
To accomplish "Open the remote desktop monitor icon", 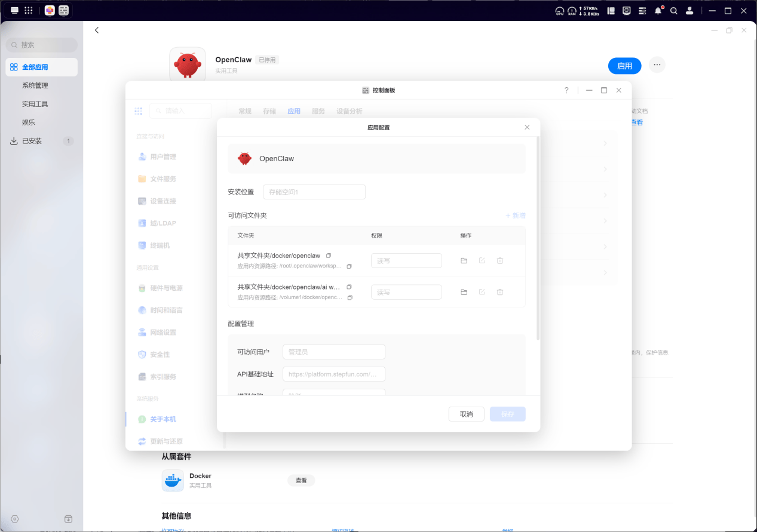I will [627, 11].
